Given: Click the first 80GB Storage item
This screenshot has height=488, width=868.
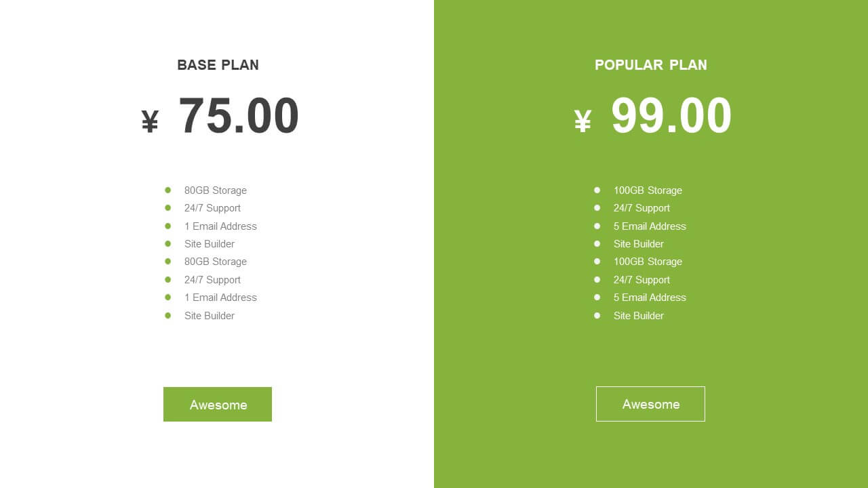Looking at the screenshot, I should 216,190.
